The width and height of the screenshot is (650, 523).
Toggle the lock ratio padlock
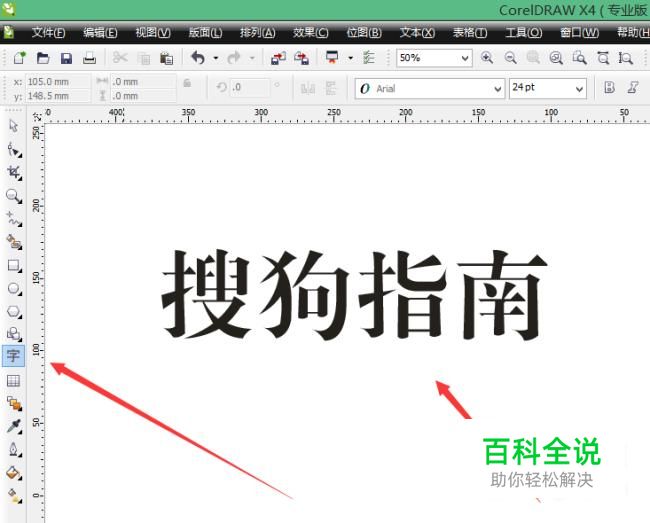click(187, 83)
